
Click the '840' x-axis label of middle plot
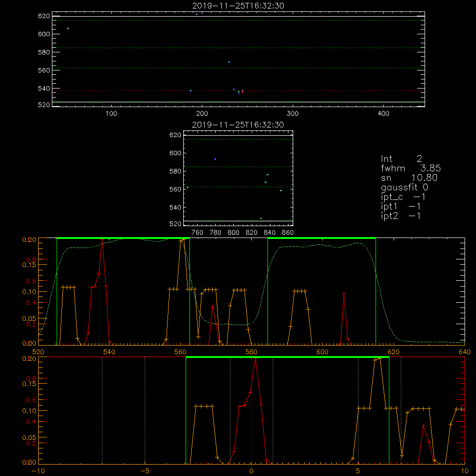point(269,233)
